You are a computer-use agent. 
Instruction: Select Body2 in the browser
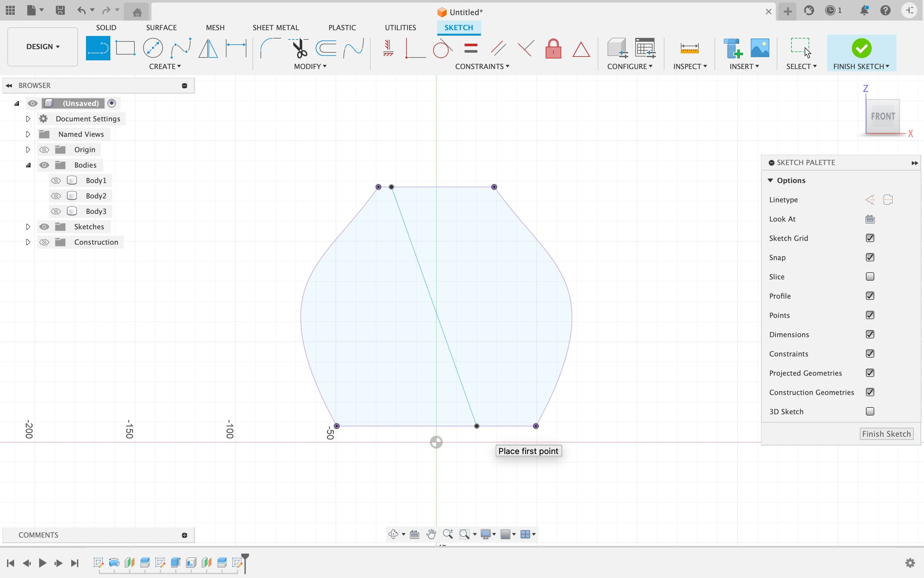pos(96,196)
